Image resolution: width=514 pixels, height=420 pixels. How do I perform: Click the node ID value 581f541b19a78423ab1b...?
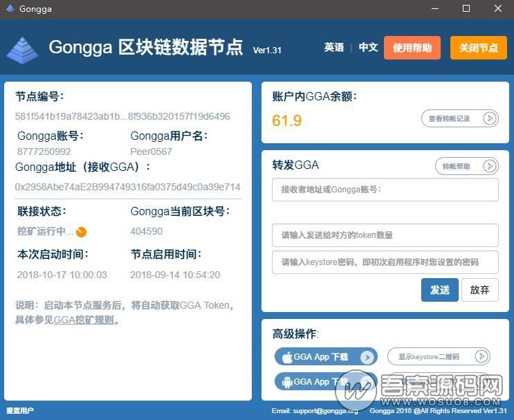tap(122, 116)
